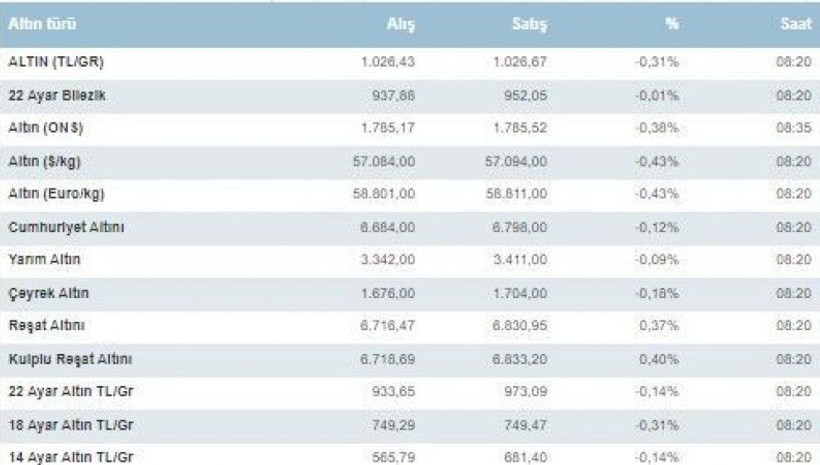Click the ALTIN (TL/GR) row label

pos(56,62)
